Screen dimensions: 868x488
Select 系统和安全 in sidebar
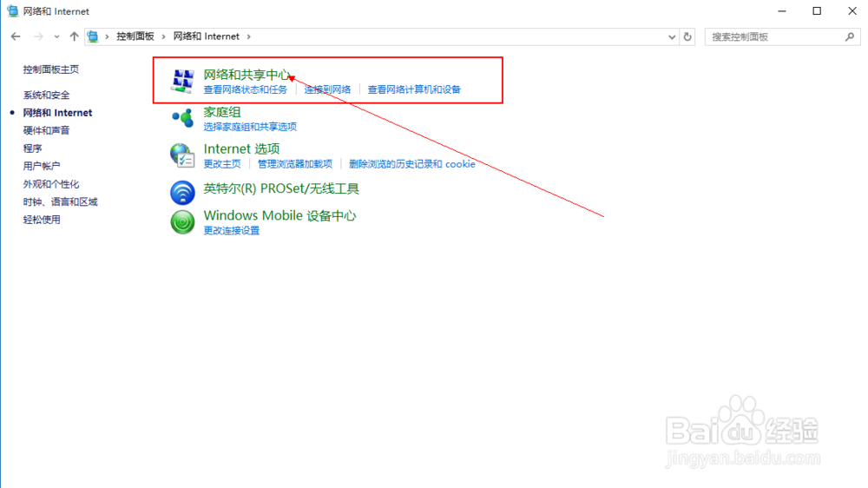point(47,95)
